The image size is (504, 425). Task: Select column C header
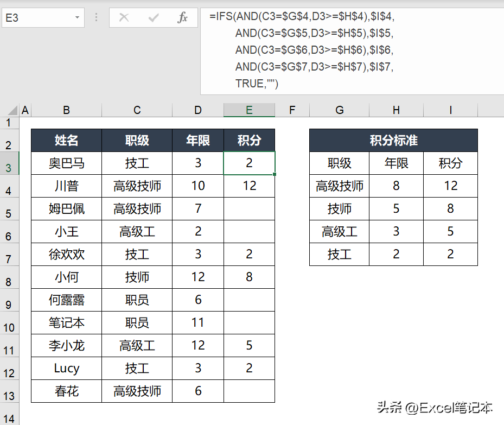[x=137, y=110]
